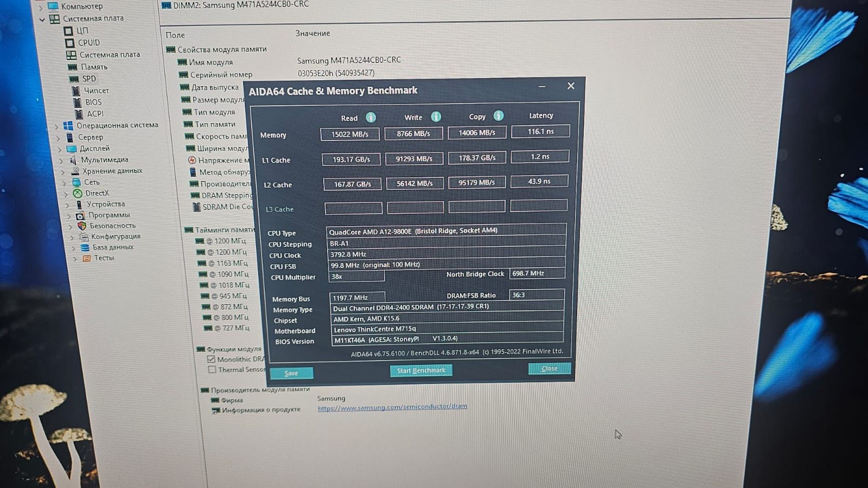Expand the Хранение данных tree node

(63, 171)
